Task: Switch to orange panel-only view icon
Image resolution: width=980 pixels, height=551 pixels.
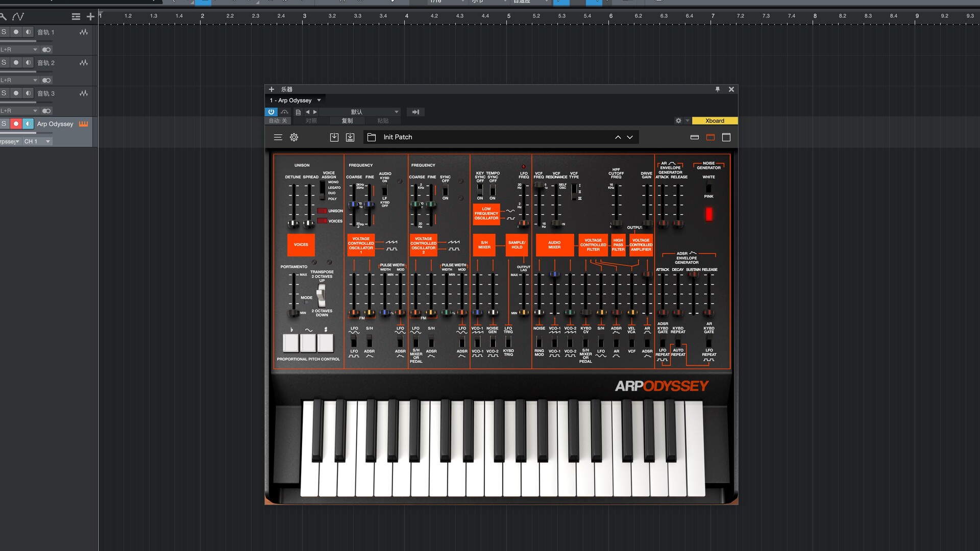Action: (710, 137)
